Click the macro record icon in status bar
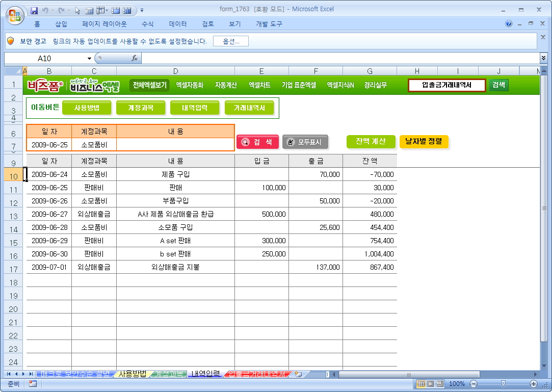 tap(33, 384)
